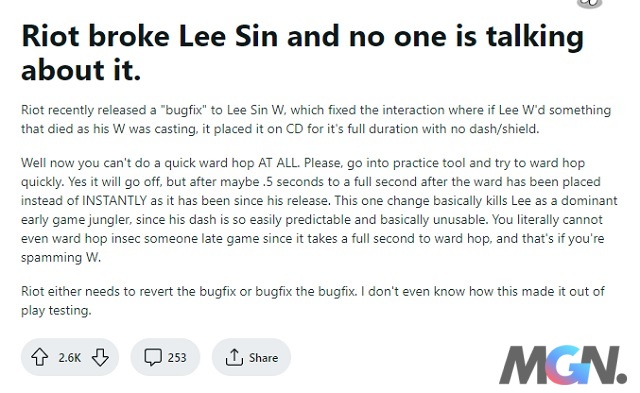Upvote the Lee Sin post
This screenshot has height=393, width=640.
coord(40,357)
